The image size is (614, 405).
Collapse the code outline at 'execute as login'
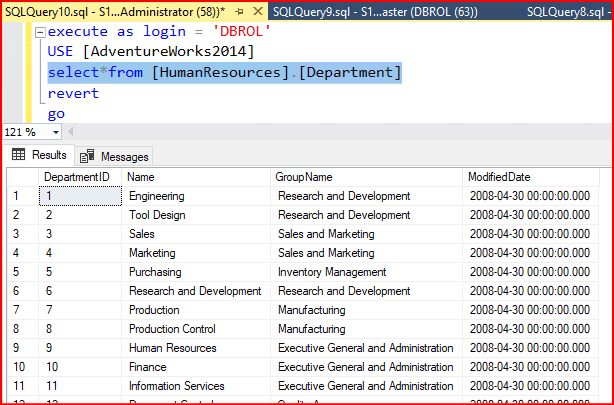tap(38, 32)
